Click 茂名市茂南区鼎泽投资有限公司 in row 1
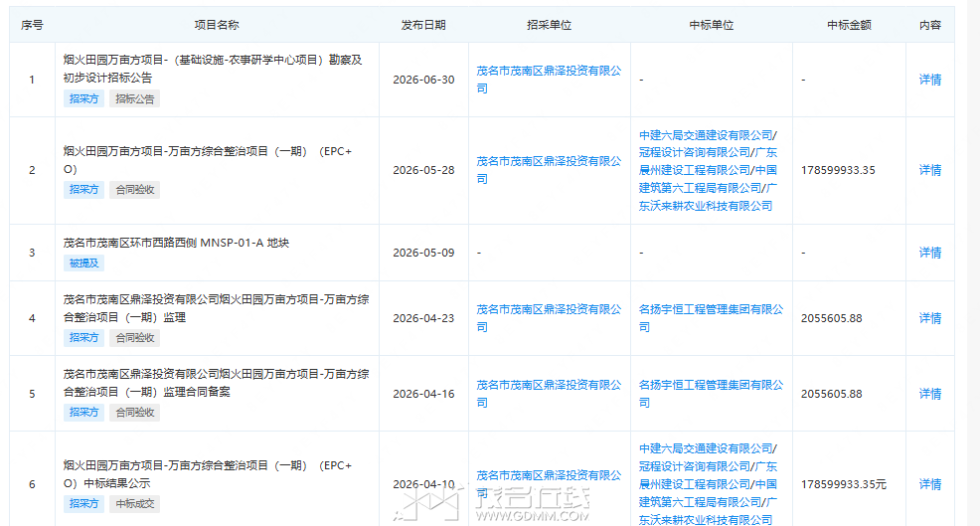This screenshot has width=980, height=526. (549, 80)
